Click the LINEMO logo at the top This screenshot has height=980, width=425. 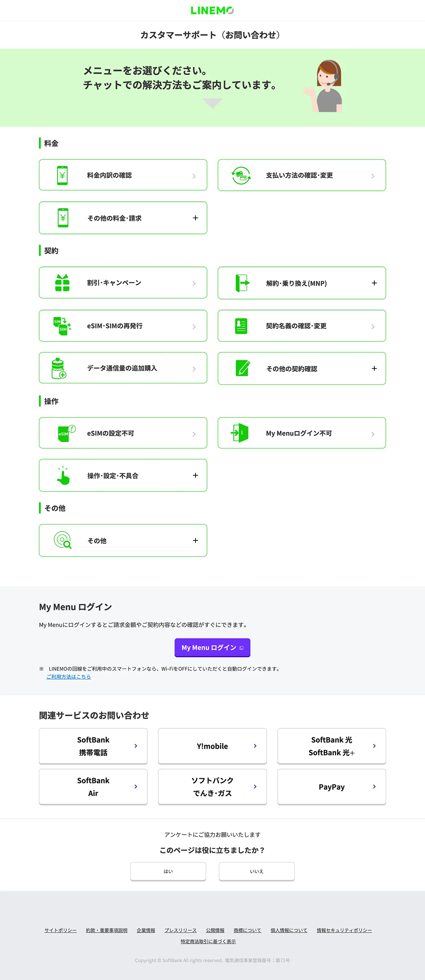point(212,11)
